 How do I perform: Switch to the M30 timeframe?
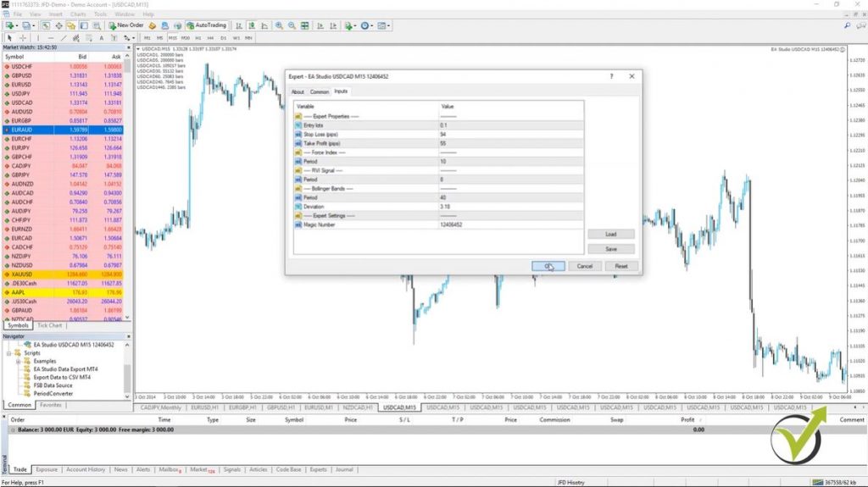186,38
